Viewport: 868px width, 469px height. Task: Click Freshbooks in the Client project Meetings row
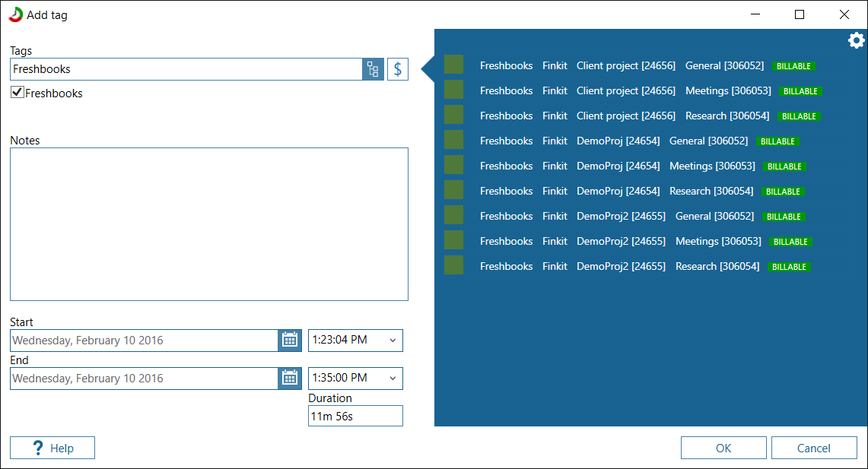click(506, 90)
